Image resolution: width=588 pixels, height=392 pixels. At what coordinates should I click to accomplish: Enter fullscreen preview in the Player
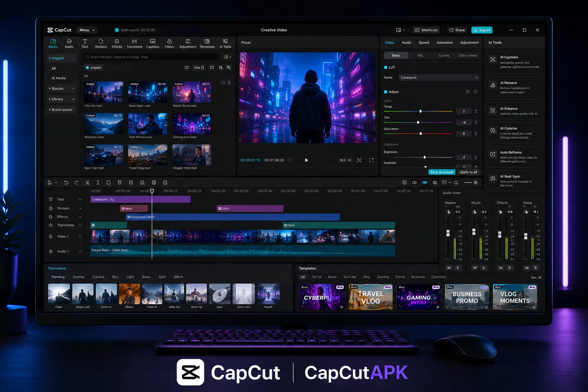pos(371,160)
